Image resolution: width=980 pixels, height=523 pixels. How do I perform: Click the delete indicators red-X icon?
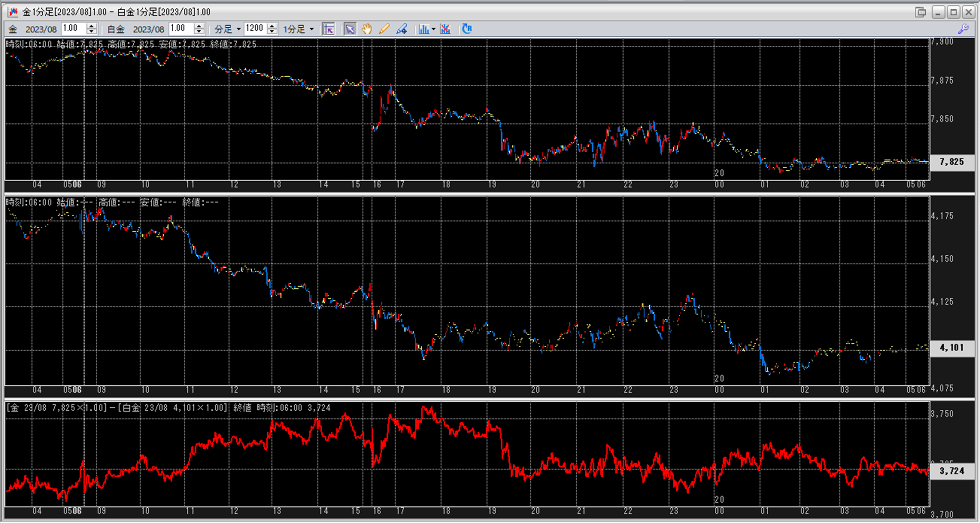(445, 29)
